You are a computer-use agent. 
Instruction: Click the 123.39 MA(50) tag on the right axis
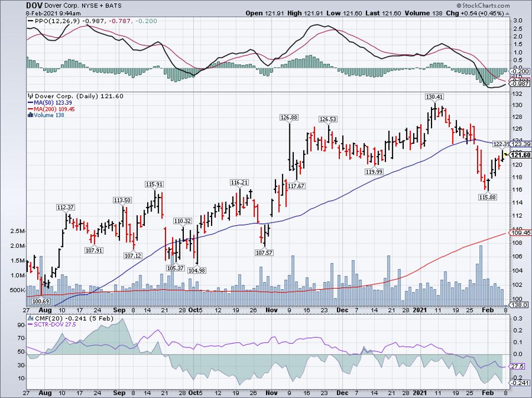521,144
